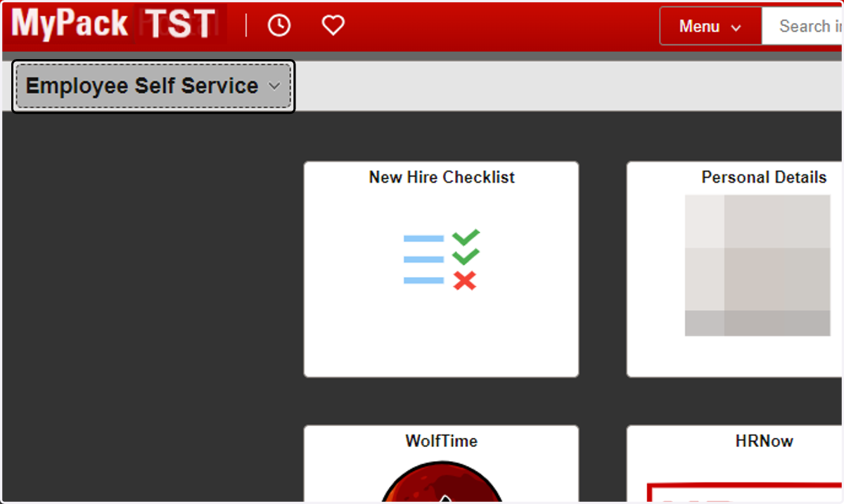Open the Menu dropdown button

tap(710, 27)
